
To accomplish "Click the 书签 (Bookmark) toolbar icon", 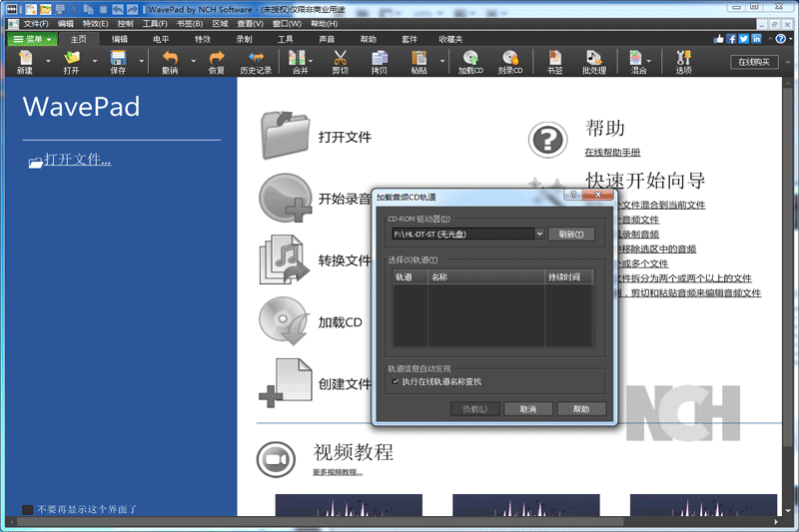I will click(x=554, y=62).
